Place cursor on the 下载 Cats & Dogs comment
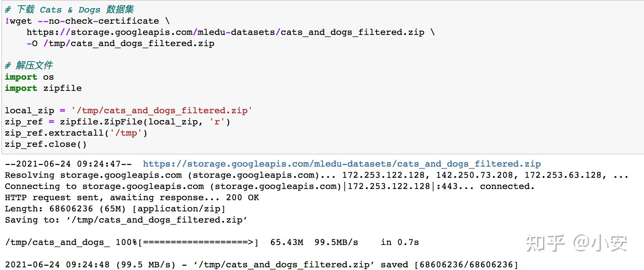The height and width of the screenshot is (270, 644). click(x=69, y=10)
